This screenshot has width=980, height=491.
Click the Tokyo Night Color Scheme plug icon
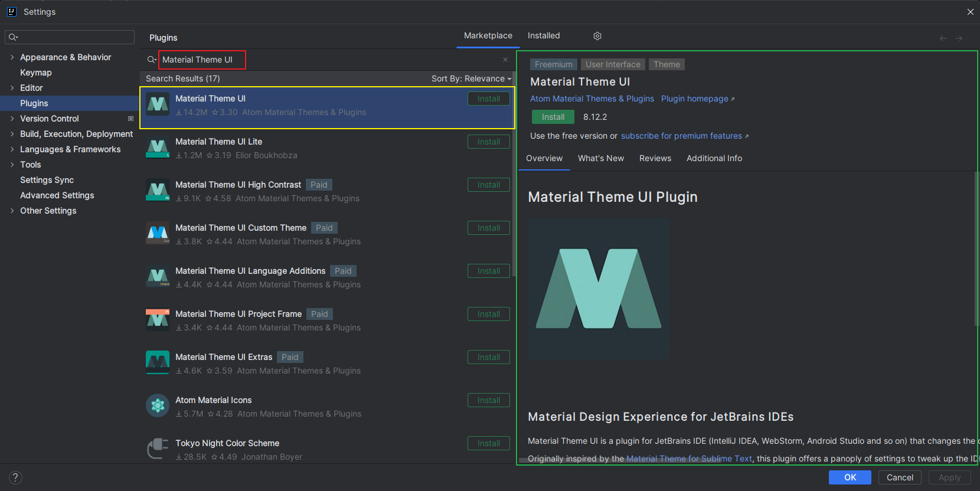(x=158, y=449)
